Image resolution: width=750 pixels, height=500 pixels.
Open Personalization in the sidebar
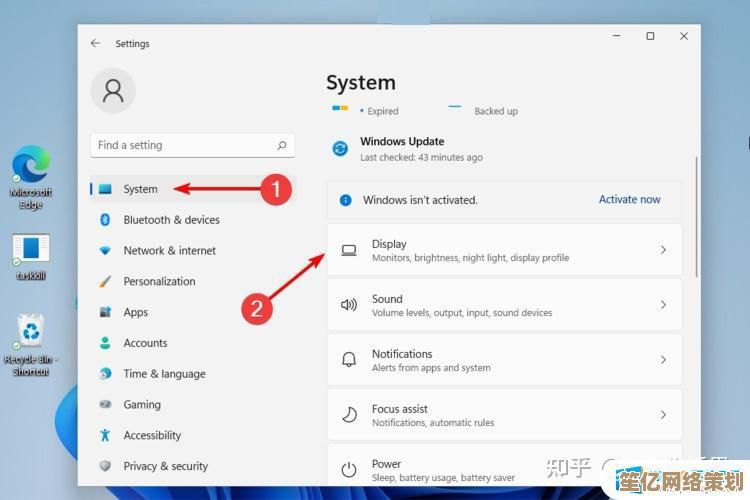[159, 282]
